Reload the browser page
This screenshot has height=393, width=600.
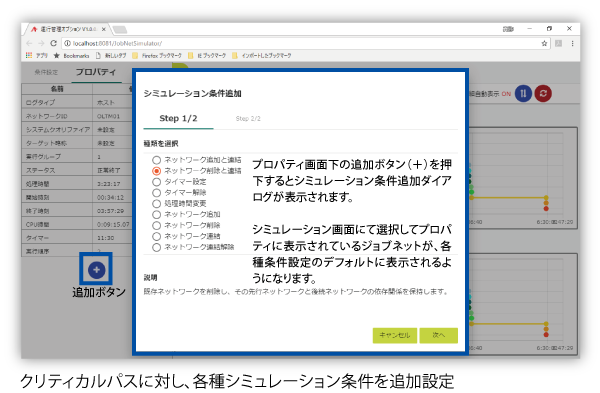(x=53, y=44)
